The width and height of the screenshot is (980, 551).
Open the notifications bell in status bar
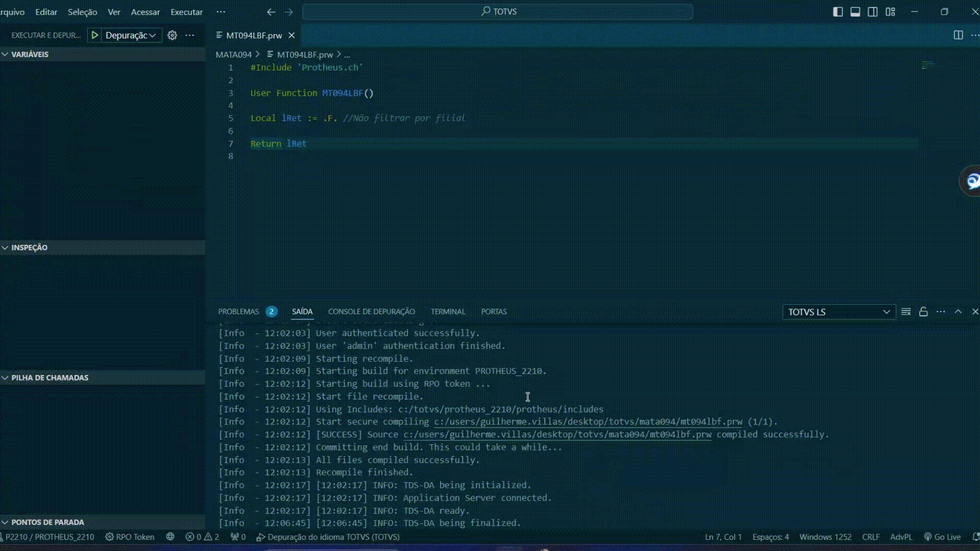975,537
